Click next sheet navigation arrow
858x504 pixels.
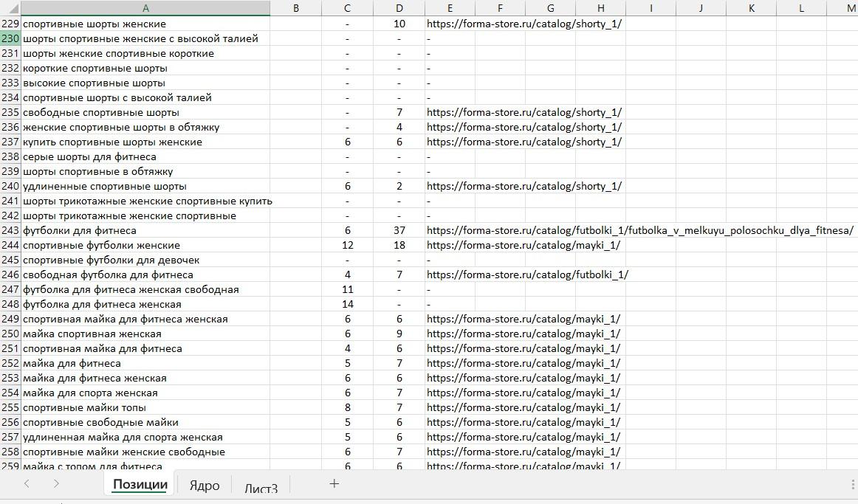tap(56, 484)
